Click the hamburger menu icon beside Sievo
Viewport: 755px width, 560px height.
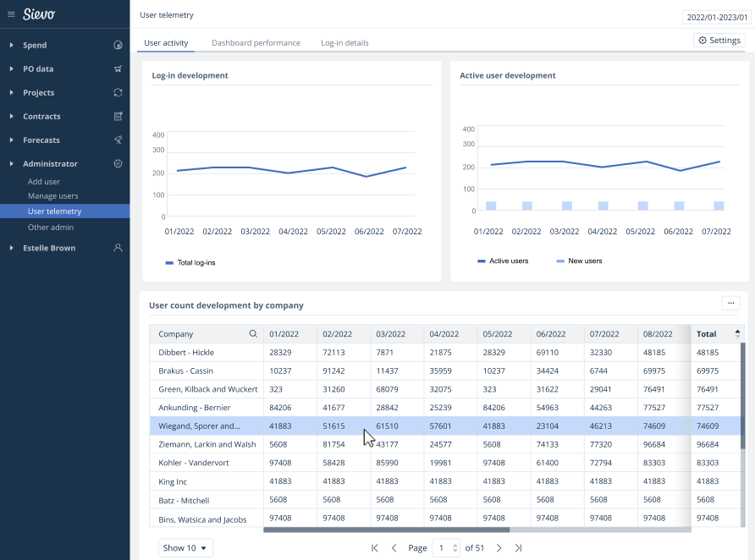11,14
